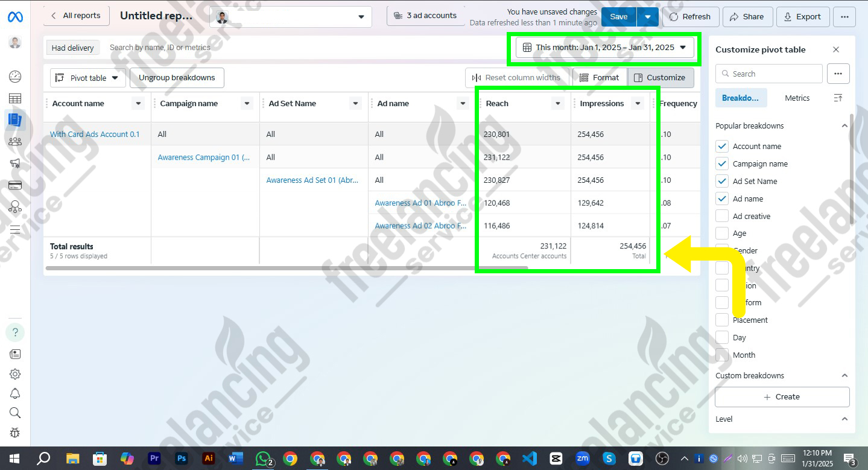Click Ungroup breakdowns button
Screen dimensions: 868x470
tap(177, 78)
